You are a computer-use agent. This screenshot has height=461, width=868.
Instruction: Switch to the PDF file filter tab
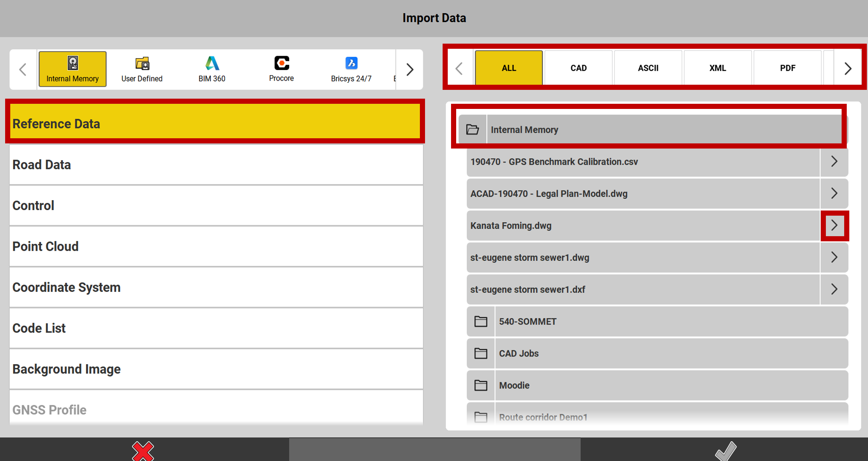click(787, 68)
